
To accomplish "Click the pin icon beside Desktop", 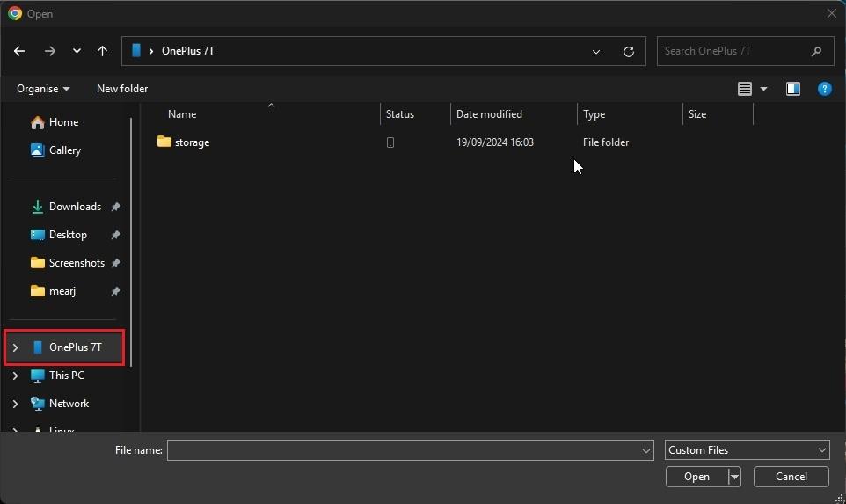I will [115, 235].
